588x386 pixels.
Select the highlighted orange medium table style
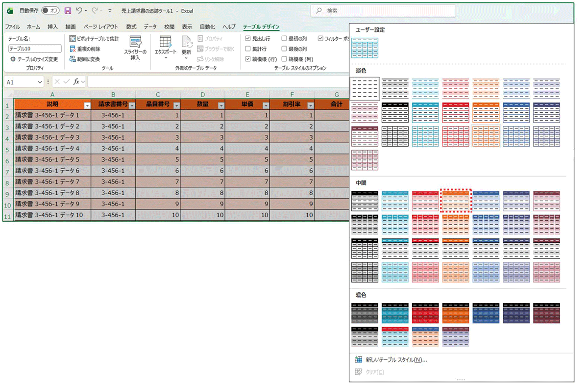pyautogui.click(x=456, y=201)
